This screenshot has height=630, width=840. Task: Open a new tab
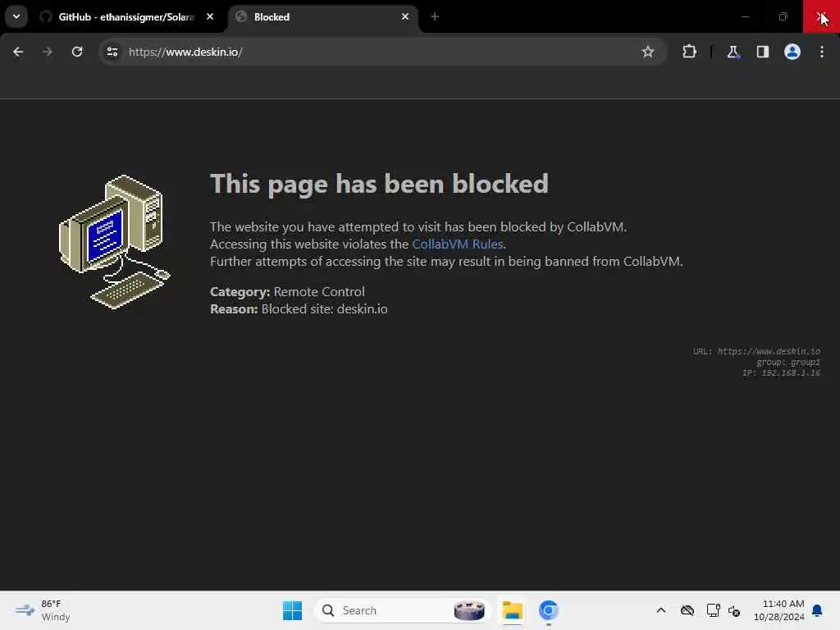[x=435, y=17]
